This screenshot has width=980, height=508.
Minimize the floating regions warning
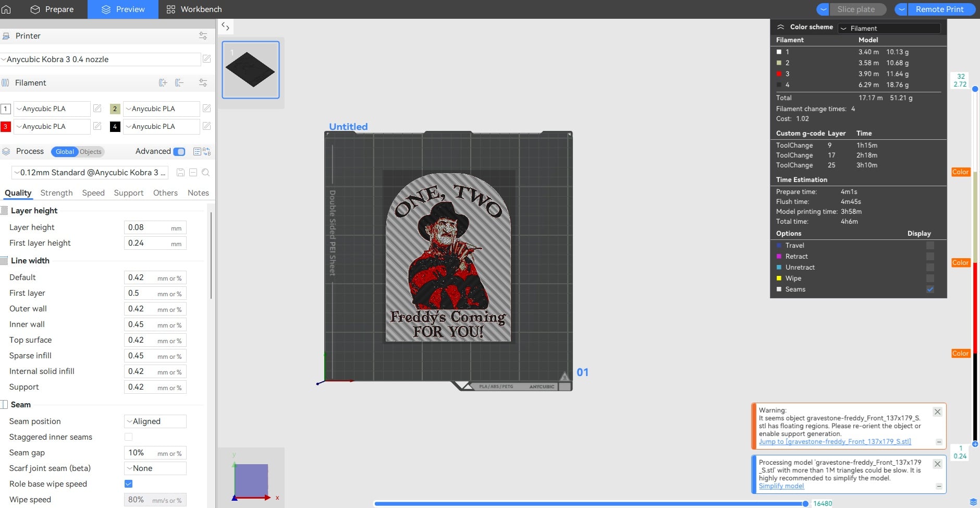click(x=939, y=442)
